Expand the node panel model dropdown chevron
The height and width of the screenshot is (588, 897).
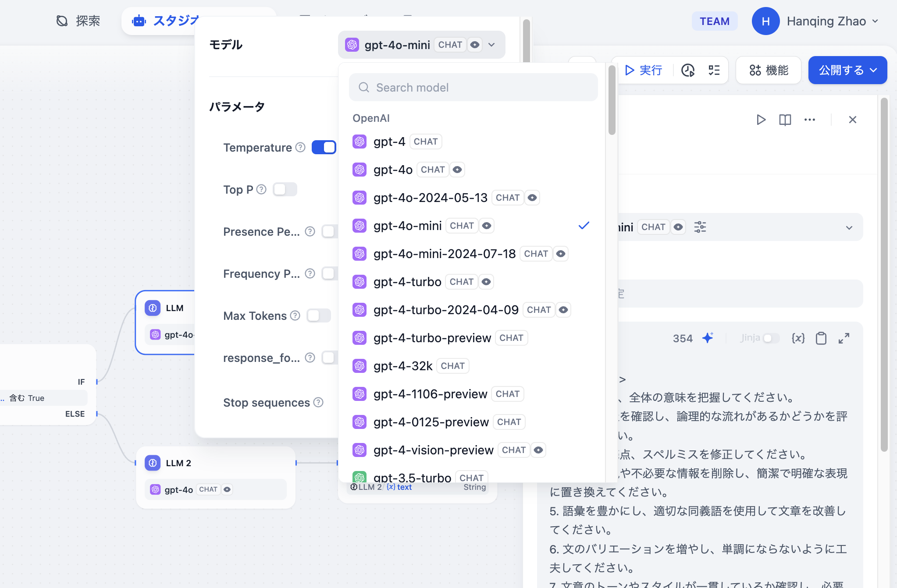pos(849,227)
